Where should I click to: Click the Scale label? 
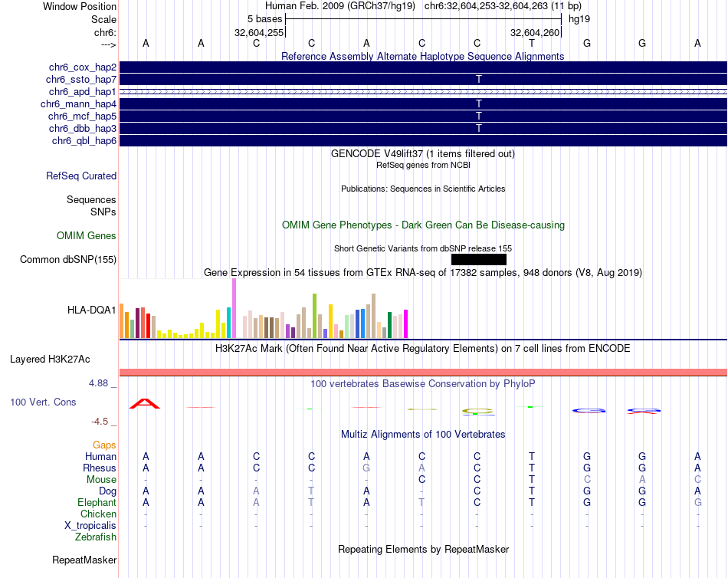104,19
